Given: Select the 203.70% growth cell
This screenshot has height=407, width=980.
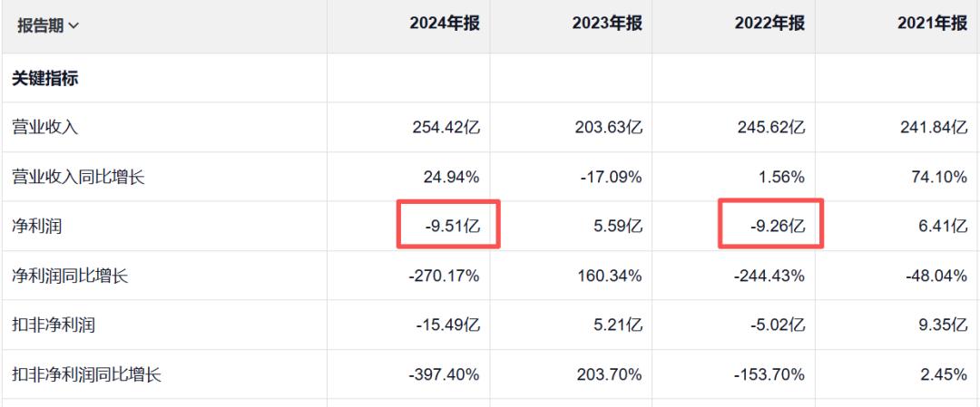Looking at the screenshot, I should (611, 373).
